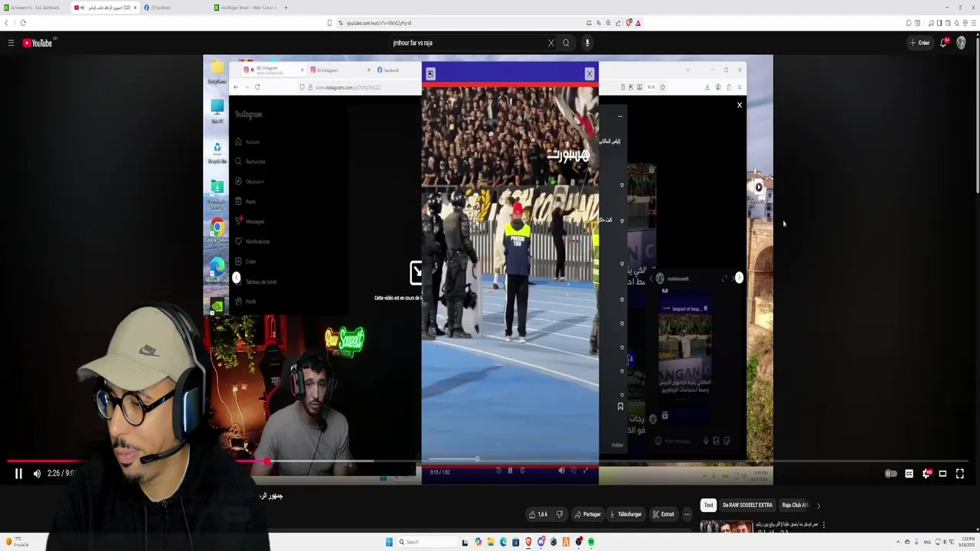Start voice search with microphone
Viewport: 980px width, 551px height.
pos(587,43)
